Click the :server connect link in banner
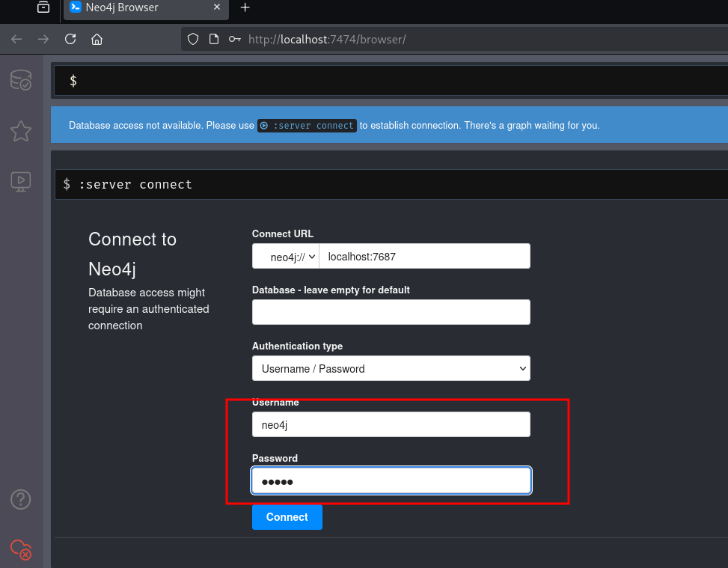 click(308, 126)
